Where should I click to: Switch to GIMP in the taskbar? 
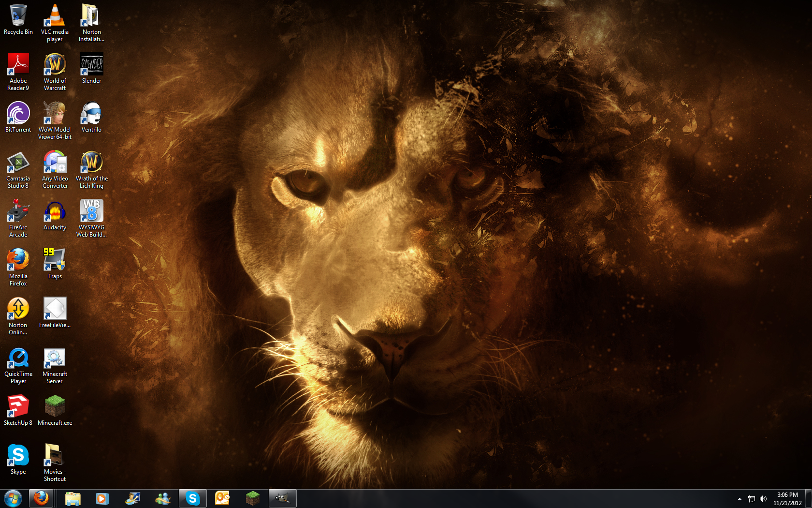[x=282, y=498]
